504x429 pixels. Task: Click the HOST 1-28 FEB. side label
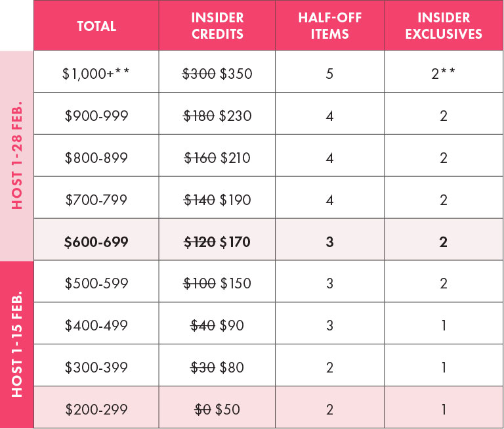(x=16, y=156)
